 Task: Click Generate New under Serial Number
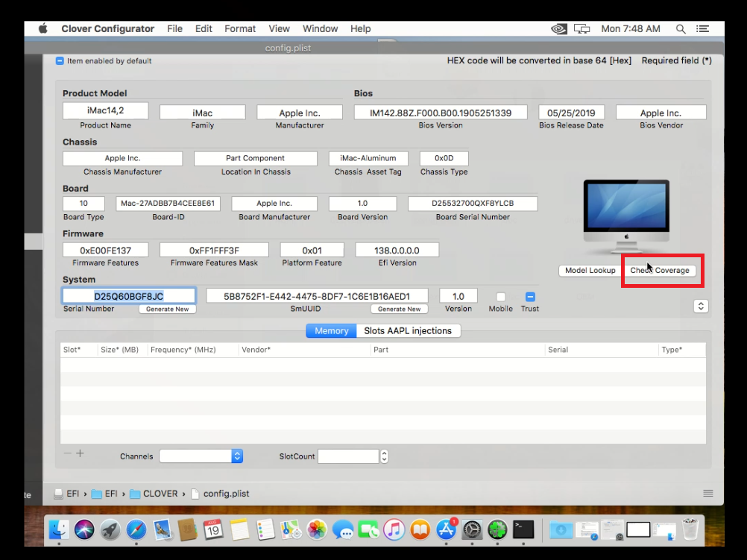pos(167,309)
